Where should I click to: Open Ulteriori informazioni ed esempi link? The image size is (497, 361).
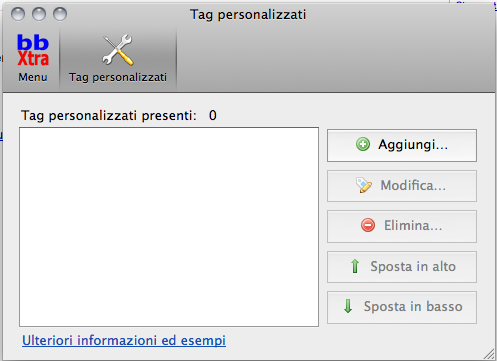pyautogui.click(x=124, y=341)
